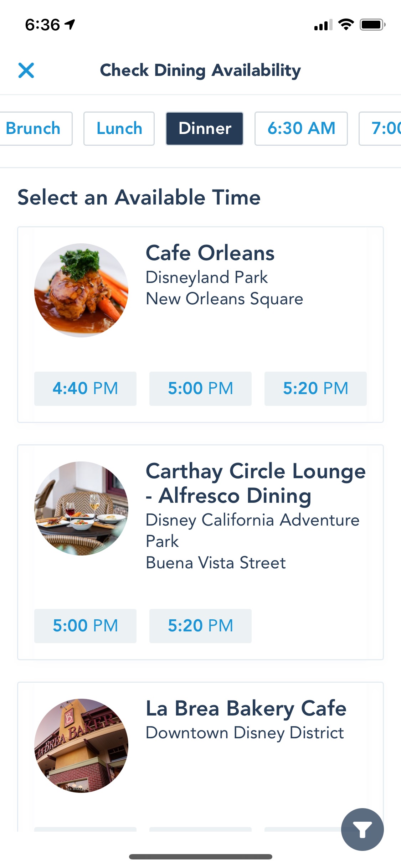The height and width of the screenshot is (868, 401).
Task: Open the Carthay Circle Lounge patio photo
Action: [x=81, y=508]
